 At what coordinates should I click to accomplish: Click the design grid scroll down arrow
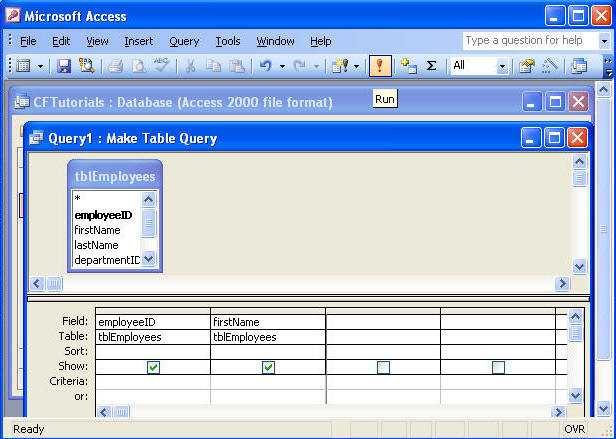click(576, 395)
